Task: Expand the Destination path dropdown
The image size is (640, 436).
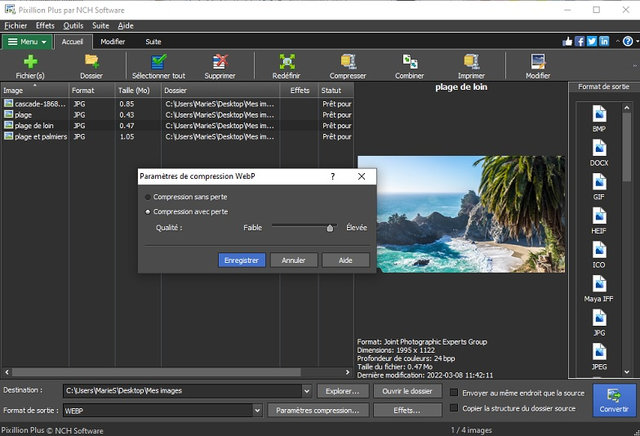Action: (x=307, y=391)
